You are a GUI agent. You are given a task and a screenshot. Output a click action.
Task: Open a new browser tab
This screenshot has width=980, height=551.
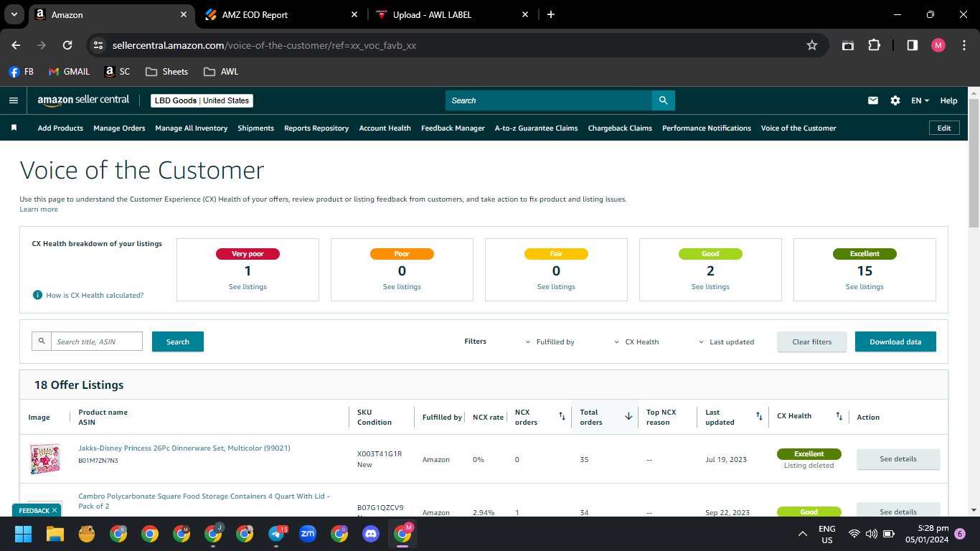[x=551, y=14]
